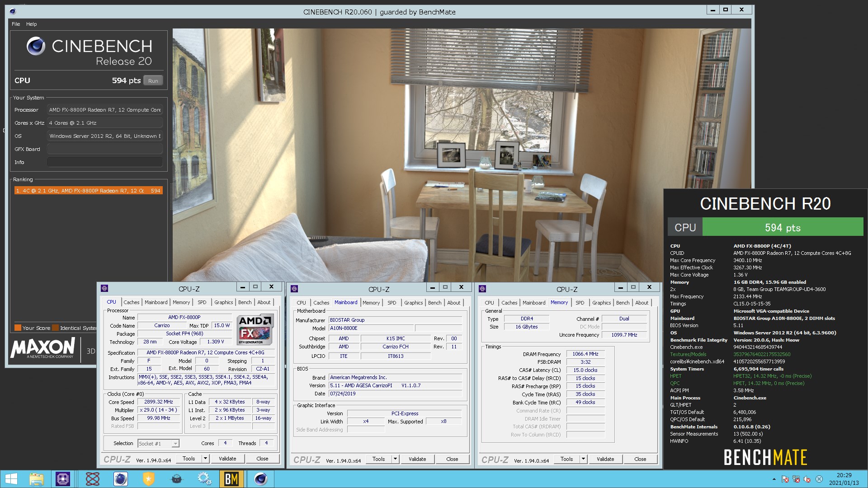The height and width of the screenshot is (488, 868).
Task: Open Tools dropdown arrow in CPU-Z CPU window
Action: pyautogui.click(x=205, y=459)
